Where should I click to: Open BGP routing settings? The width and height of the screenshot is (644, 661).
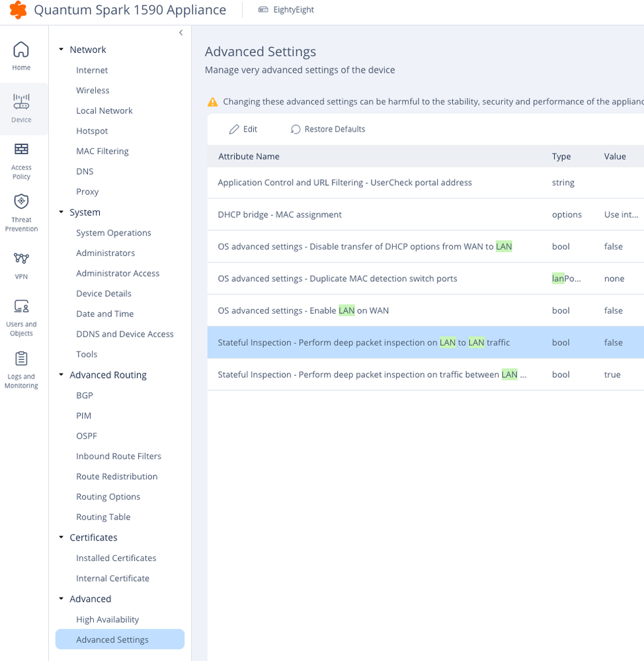[84, 396]
